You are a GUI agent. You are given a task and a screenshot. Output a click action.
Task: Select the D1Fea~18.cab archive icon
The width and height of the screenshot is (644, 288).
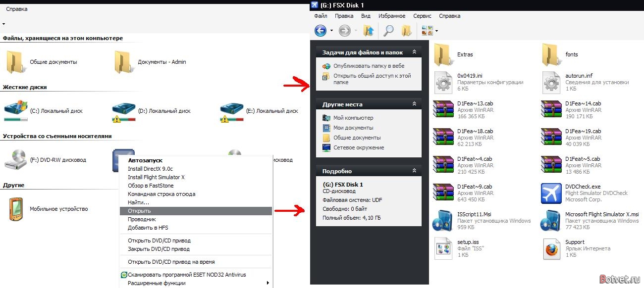[x=444, y=138]
